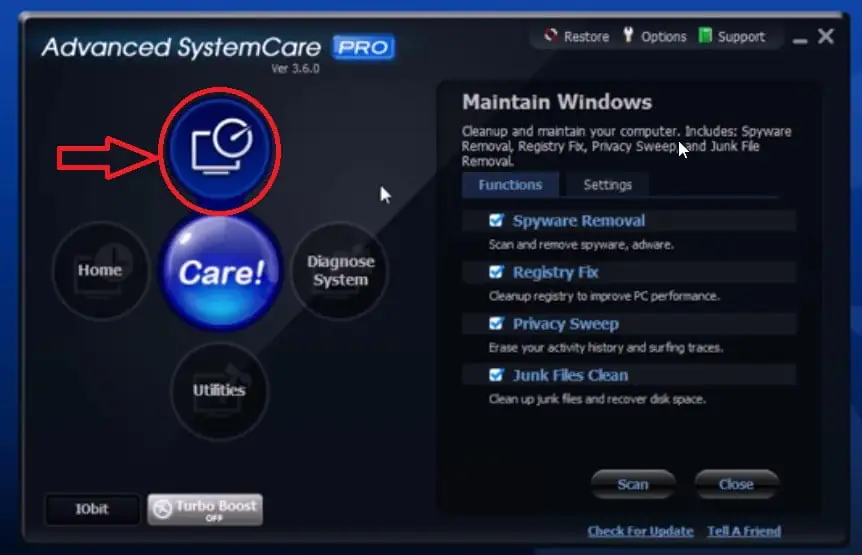The height and width of the screenshot is (555, 862).
Task: Toggle the Turbo Boost switch
Action: (205, 509)
